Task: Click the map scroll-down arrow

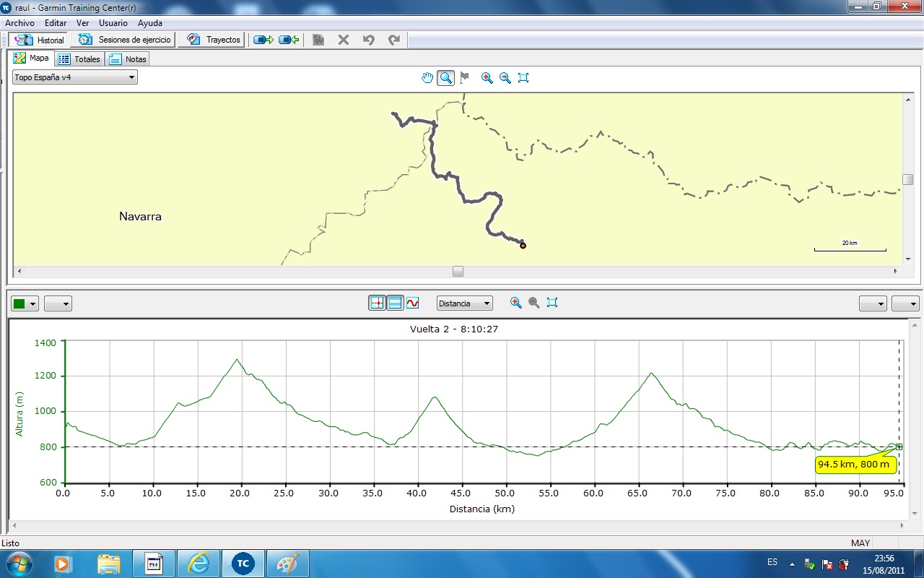Action: point(908,259)
